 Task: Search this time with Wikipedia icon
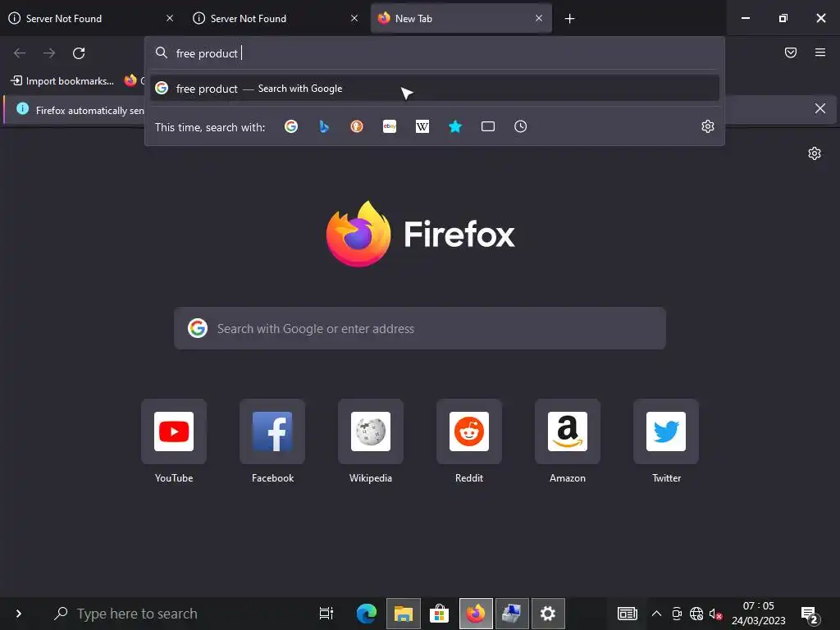click(422, 126)
